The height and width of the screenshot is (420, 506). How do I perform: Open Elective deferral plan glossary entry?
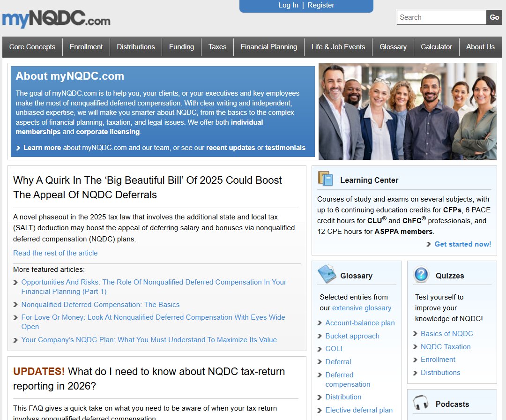pos(359,410)
